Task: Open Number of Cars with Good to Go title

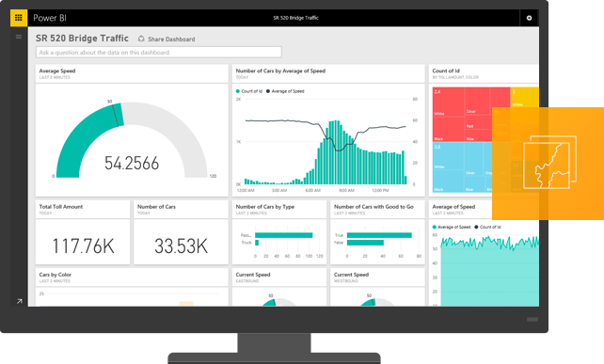Action: (x=374, y=207)
